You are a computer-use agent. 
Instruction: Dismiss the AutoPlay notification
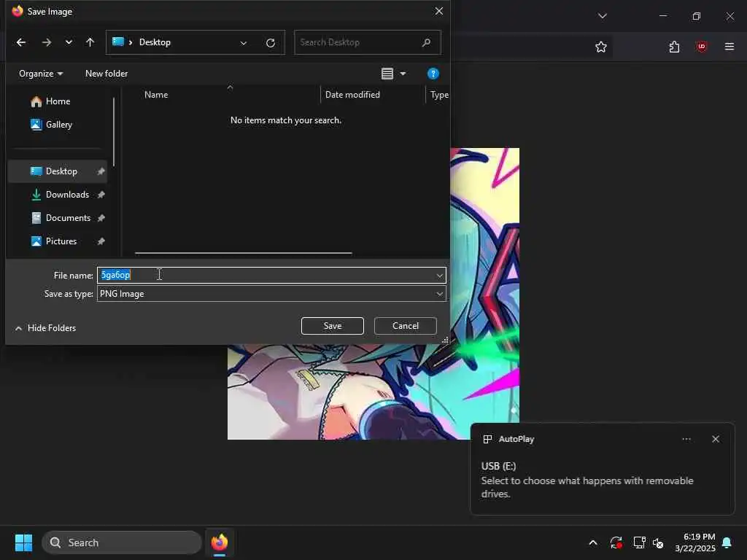(x=716, y=439)
